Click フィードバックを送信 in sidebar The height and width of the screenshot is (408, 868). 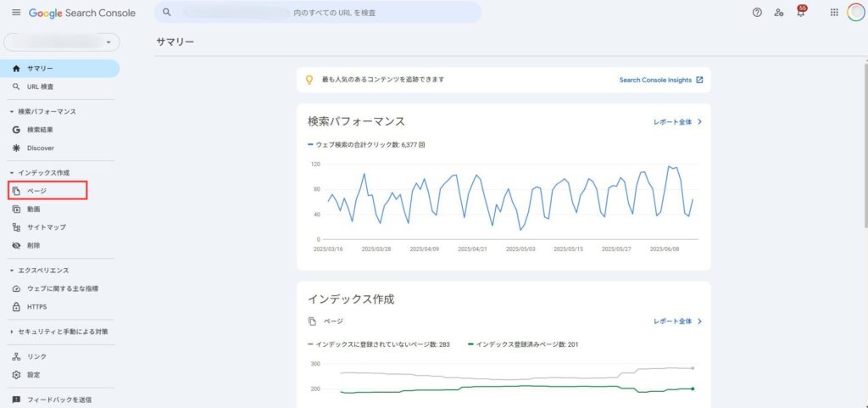point(60,400)
